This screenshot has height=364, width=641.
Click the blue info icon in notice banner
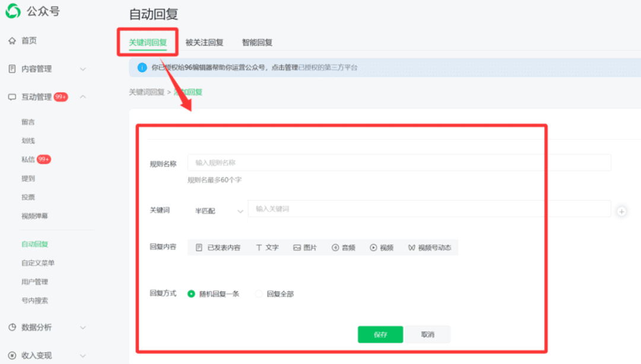[142, 68]
